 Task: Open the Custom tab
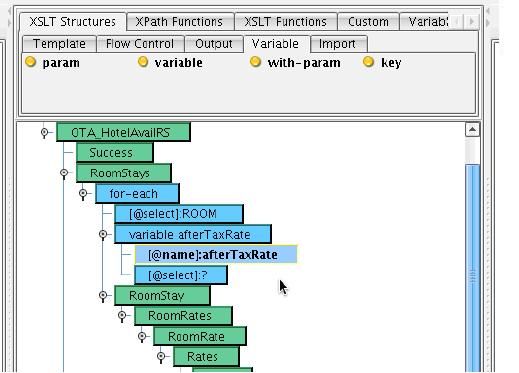click(x=368, y=22)
